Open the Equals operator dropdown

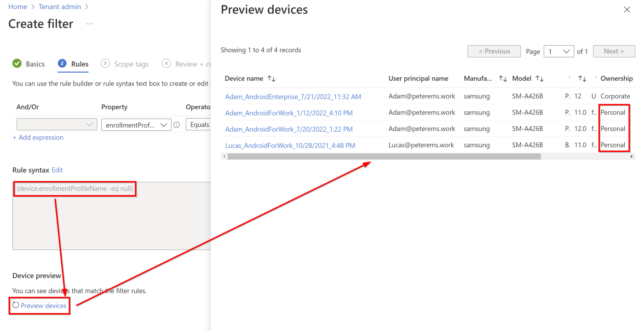tap(198, 125)
